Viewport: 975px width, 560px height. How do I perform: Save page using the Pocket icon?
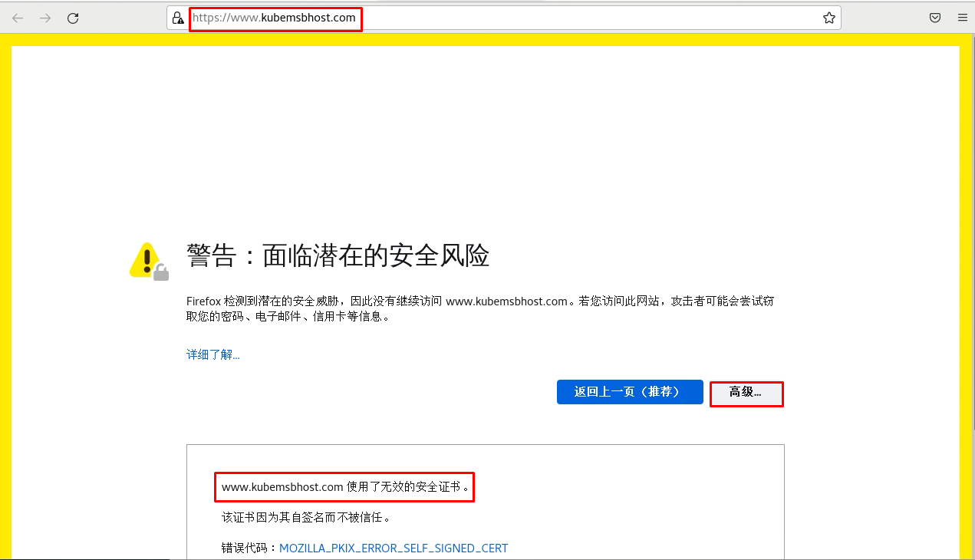pos(935,18)
